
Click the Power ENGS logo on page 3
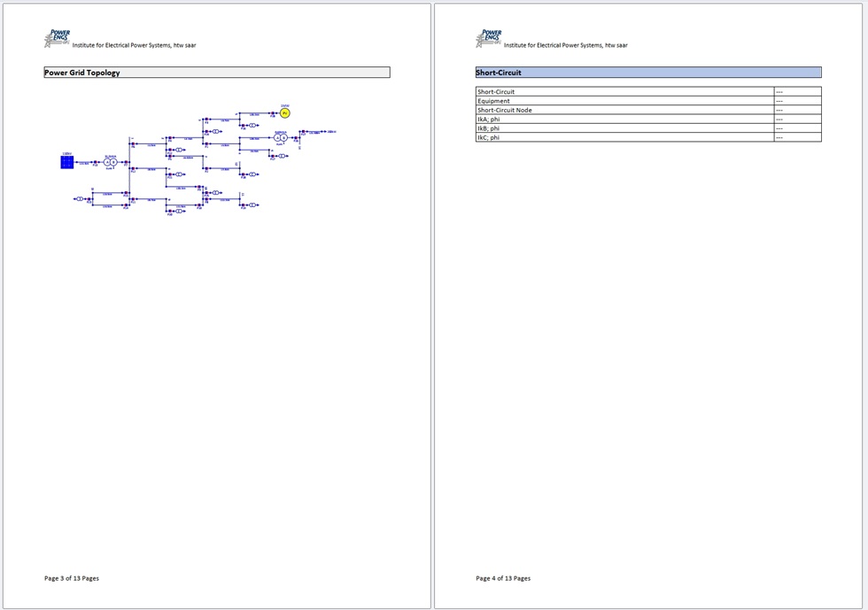[57, 38]
